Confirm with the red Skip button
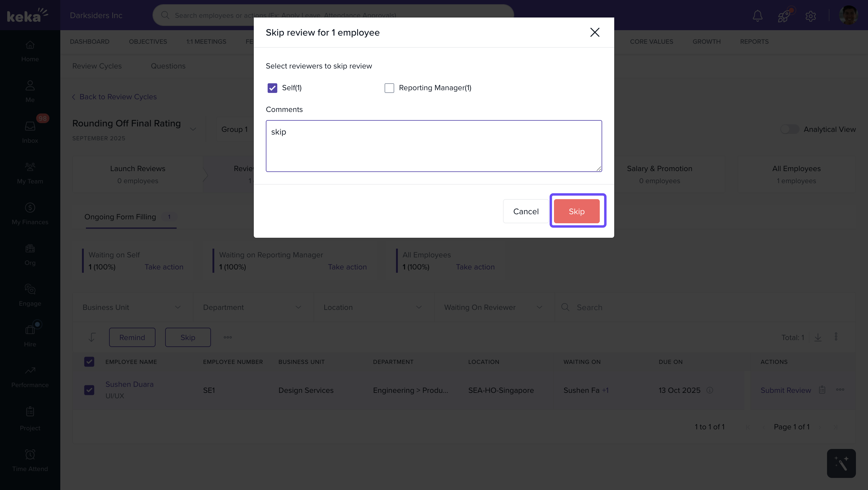This screenshot has height=490, width=868. [x=577, y=211]
